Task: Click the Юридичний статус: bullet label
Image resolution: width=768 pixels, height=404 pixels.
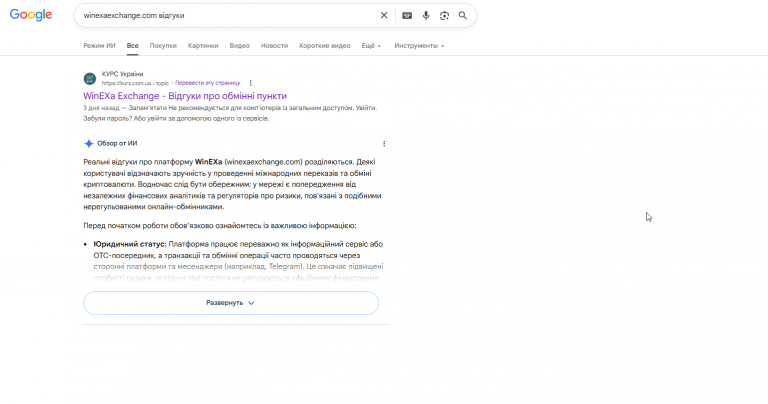Action: click(130, 244)
